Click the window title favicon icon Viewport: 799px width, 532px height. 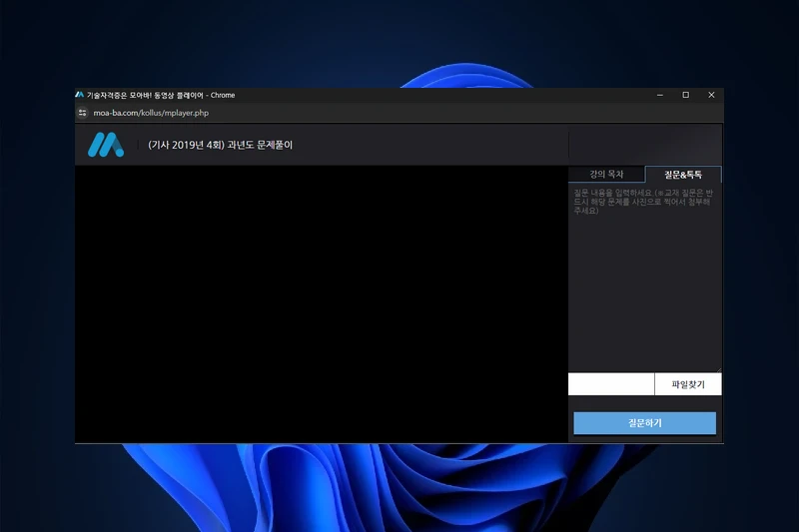(x=80, y=95)
